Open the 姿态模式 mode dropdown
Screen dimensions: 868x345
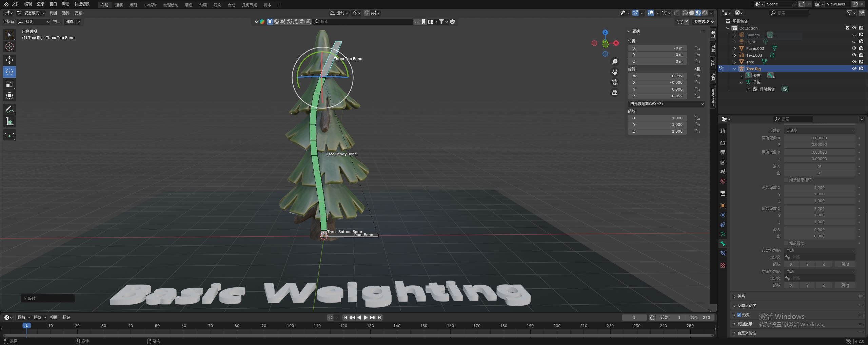point(31,13)
